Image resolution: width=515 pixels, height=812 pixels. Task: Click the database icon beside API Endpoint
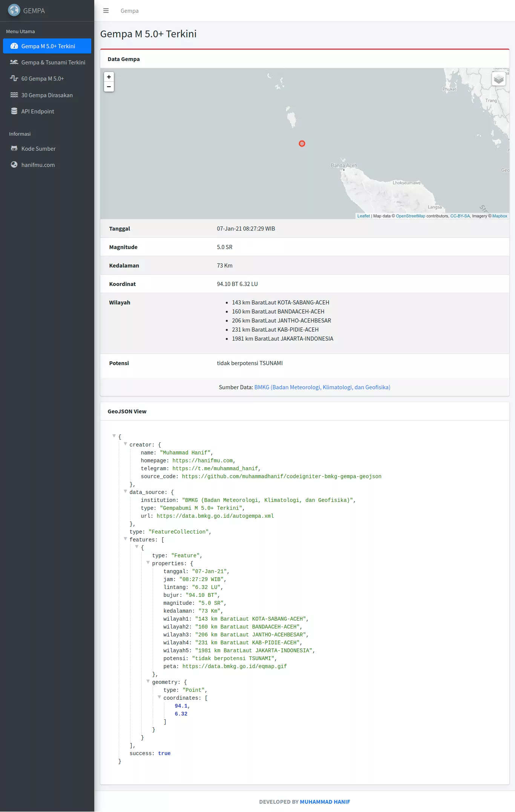pos(14,111)
